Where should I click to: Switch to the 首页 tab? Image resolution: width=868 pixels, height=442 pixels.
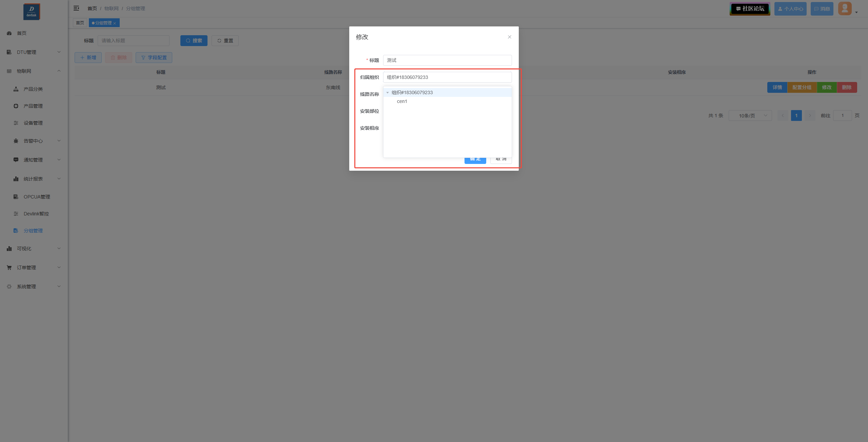pyautogui.click(x=80, y=23)
